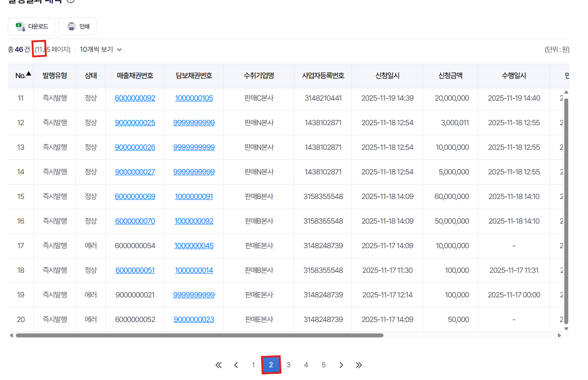Select unlinked number 6000000054 in row 17
The height and width of the screenshot is (380, 588).
coord(135,246)
